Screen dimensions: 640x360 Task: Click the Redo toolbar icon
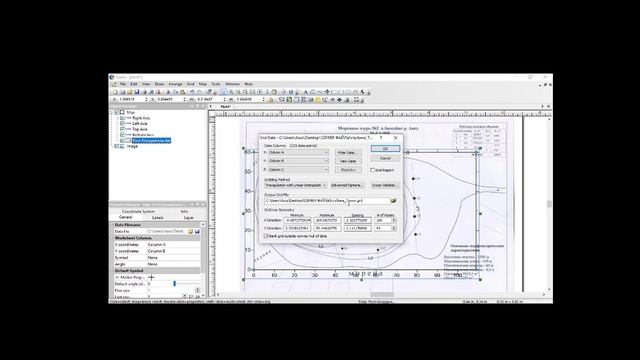(x=199, y=92)
